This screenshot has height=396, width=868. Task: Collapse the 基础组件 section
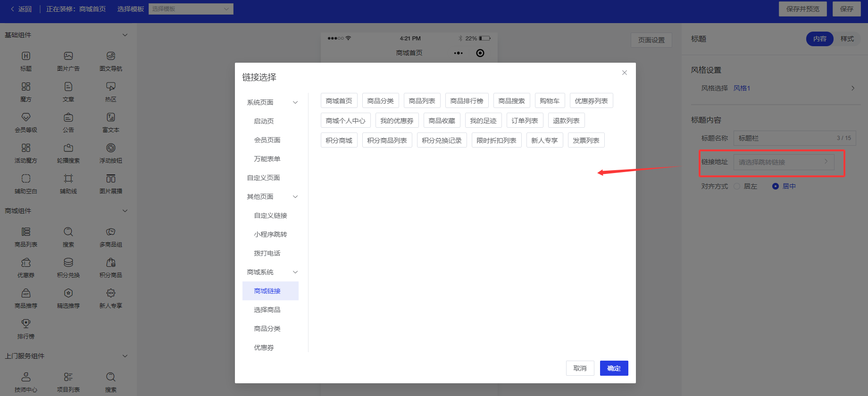pos(125,35)
